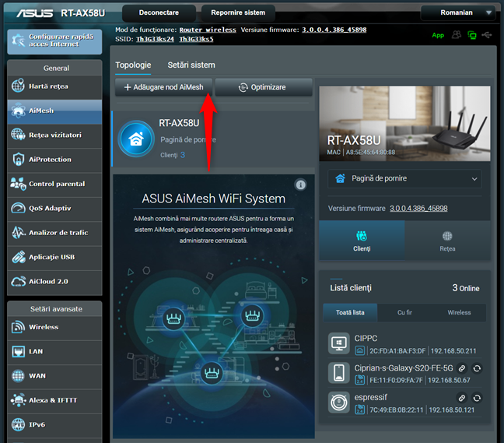504x443 pixels.
Task: Click the 3 Online client count
Action: [x=466, y=288]
